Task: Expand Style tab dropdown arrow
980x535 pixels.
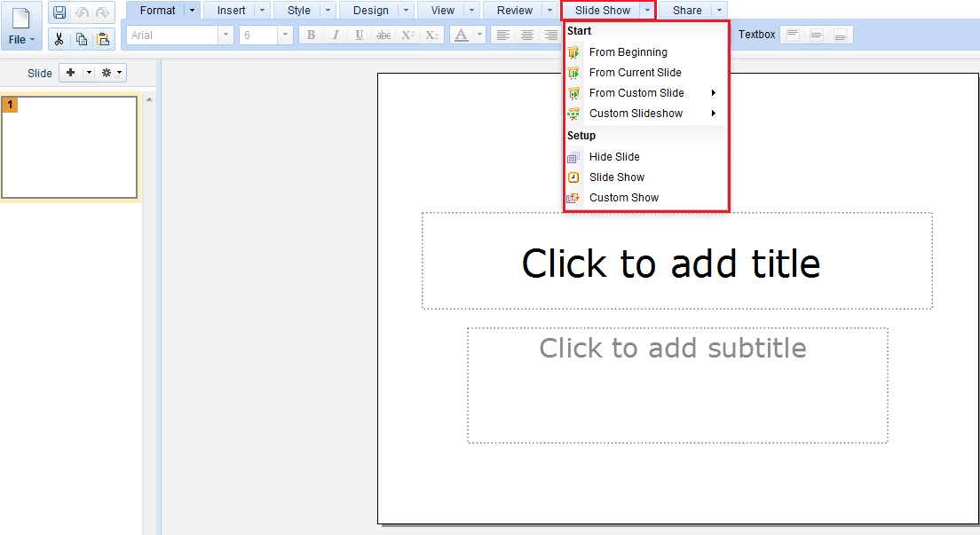Action: 328,10
